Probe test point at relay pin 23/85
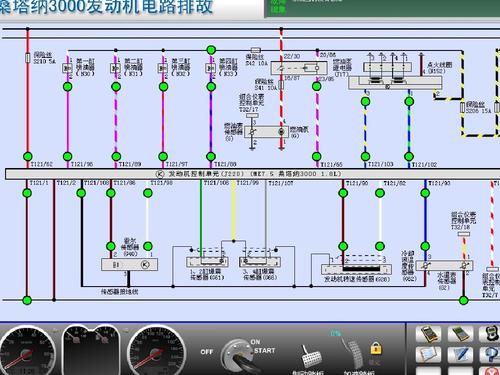 317,86
